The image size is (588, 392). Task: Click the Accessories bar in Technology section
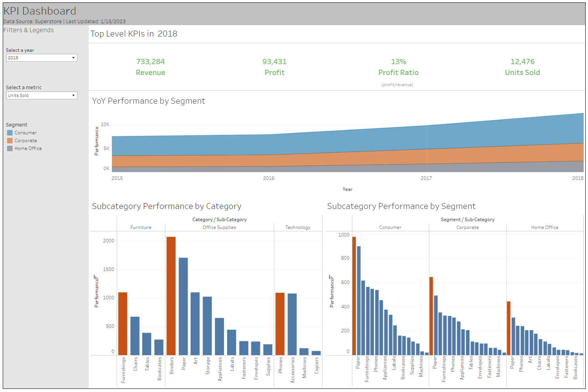[x=292, y=324]
